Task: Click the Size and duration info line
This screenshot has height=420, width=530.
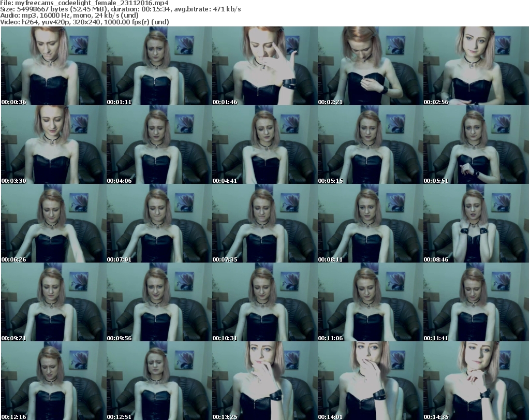Action: [120, 9]
